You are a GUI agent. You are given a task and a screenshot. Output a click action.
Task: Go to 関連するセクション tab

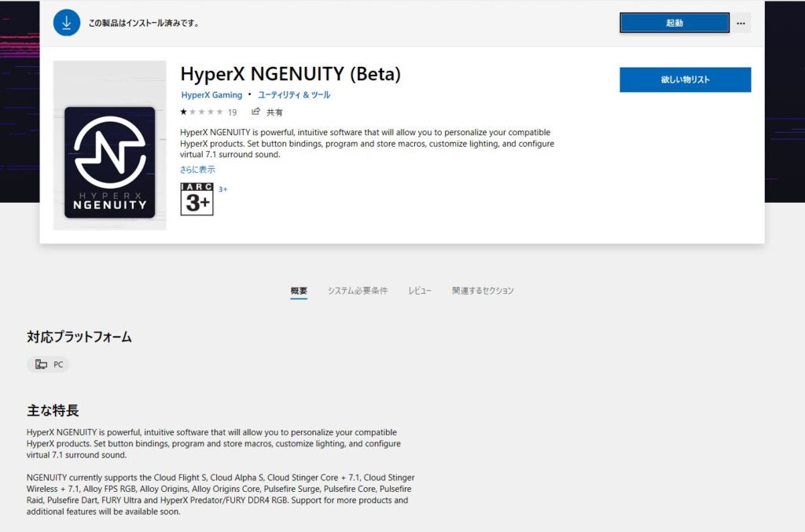click(483, 291)
